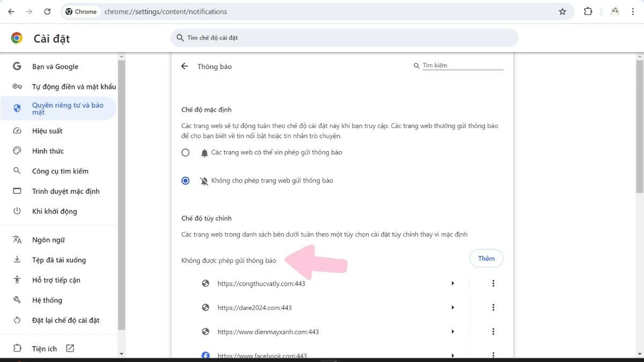644x362 pixels.
Task: Expand settings for congthucvatly.com
Action: pos(452,283)
